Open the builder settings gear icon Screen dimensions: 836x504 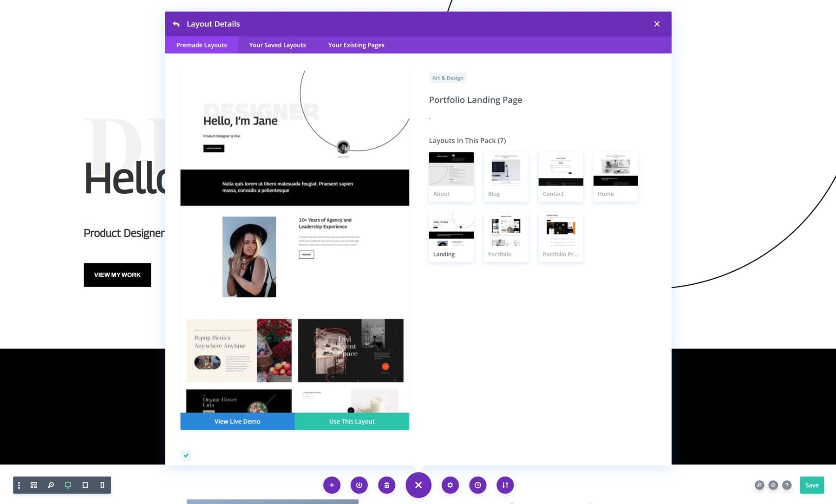coord(450,485)
